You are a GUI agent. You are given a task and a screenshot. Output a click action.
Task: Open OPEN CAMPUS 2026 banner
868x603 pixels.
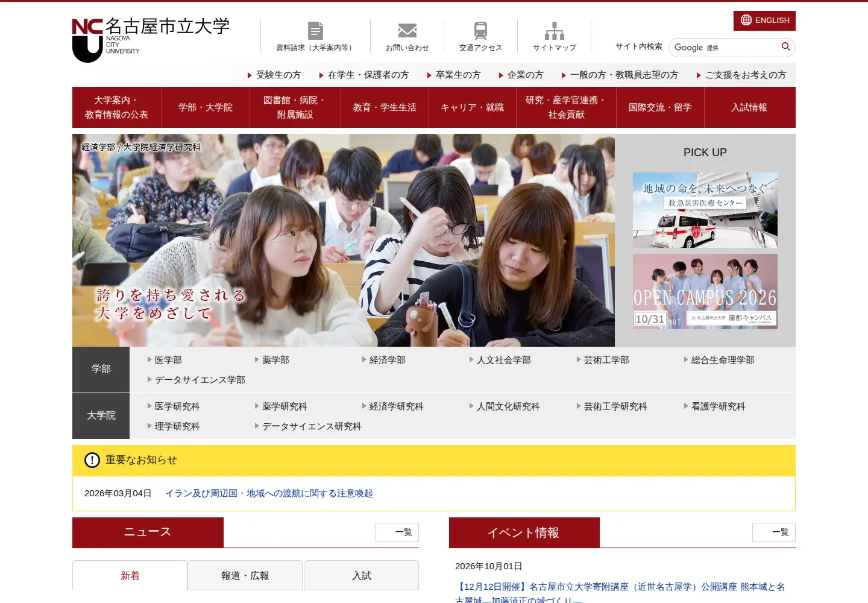(x=705, y=291)
